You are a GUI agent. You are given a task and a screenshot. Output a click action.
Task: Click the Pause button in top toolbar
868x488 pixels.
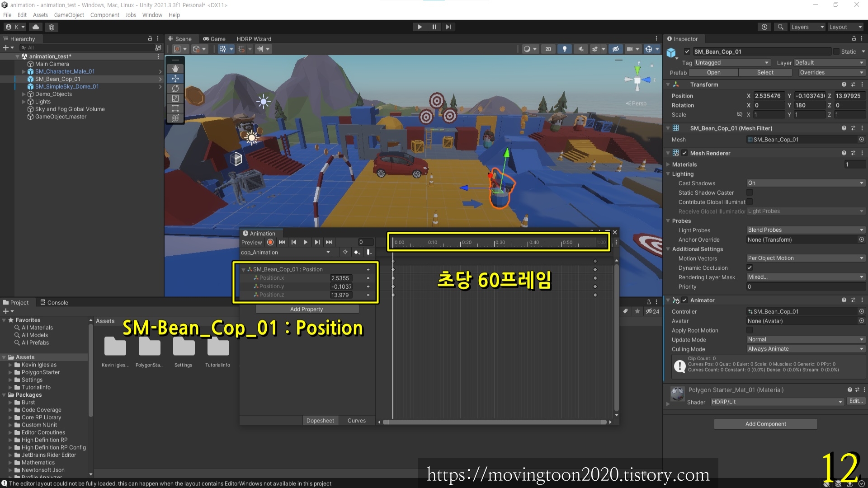click(x=434, y=27)
